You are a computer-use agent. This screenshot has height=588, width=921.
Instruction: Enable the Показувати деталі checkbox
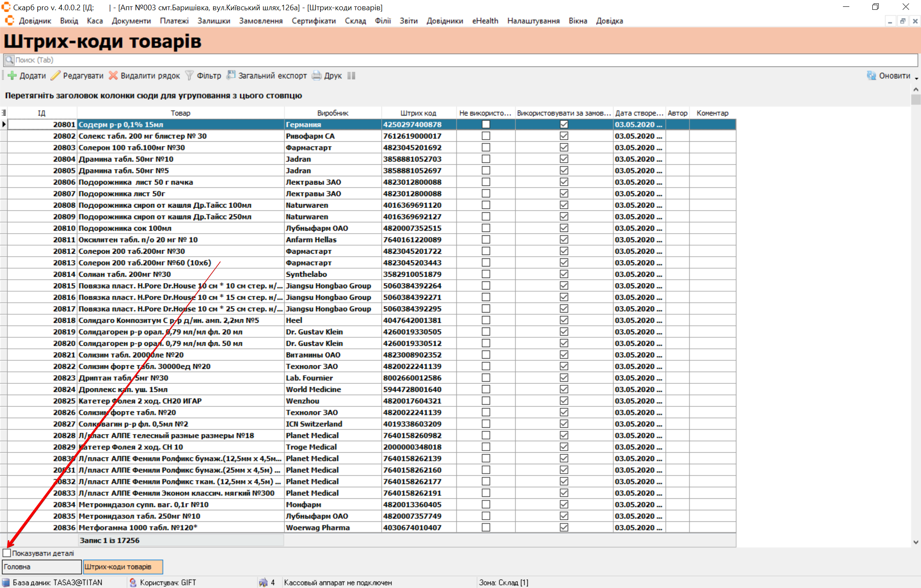tap(7, 553)
